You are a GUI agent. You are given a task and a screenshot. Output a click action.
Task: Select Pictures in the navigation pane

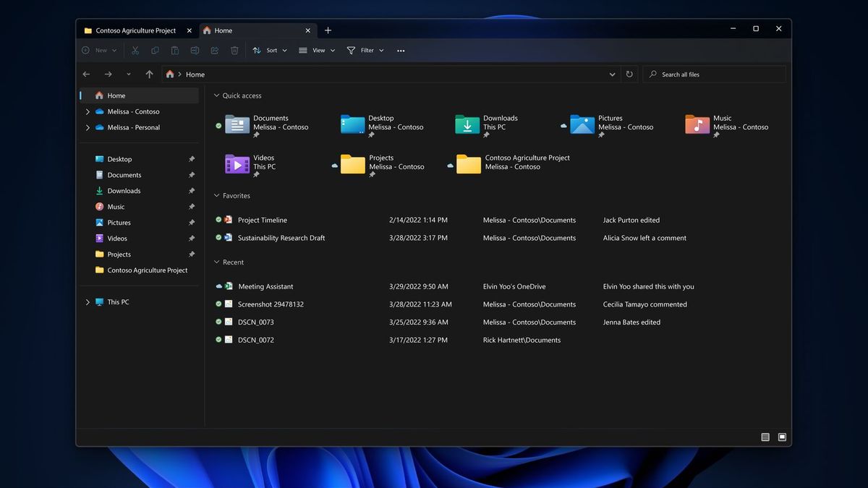point(139,223)
